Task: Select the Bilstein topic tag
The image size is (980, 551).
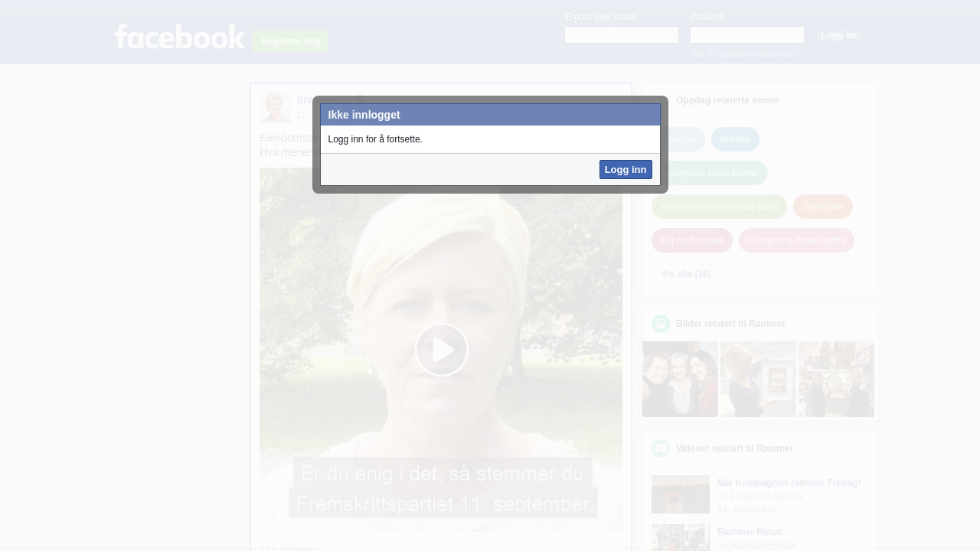Action: pyautogui.click(x=735, y=139)
